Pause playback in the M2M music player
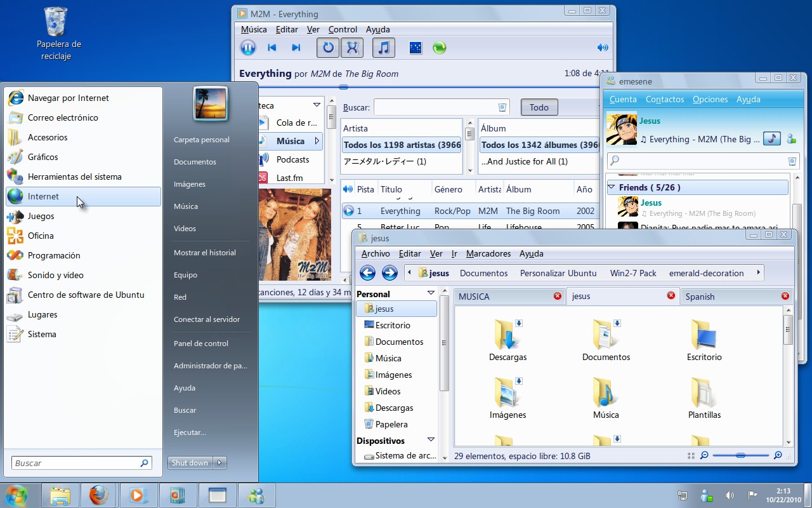Screen dimensions: 812x508 (248, 48)
